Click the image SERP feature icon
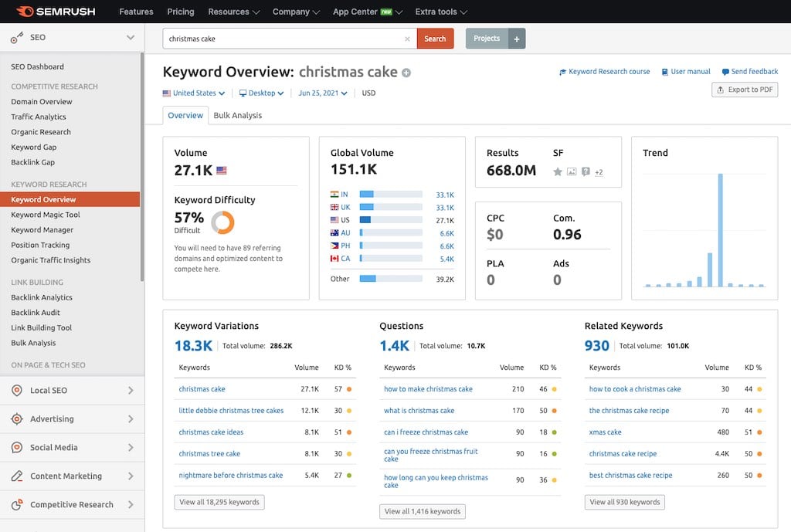 tap(572, 172)
